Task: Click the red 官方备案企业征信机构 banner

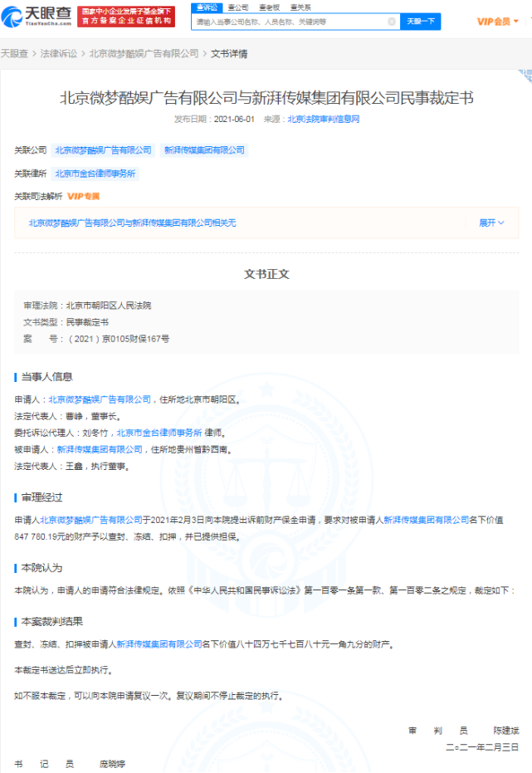Action: click(x=126, y=17)
